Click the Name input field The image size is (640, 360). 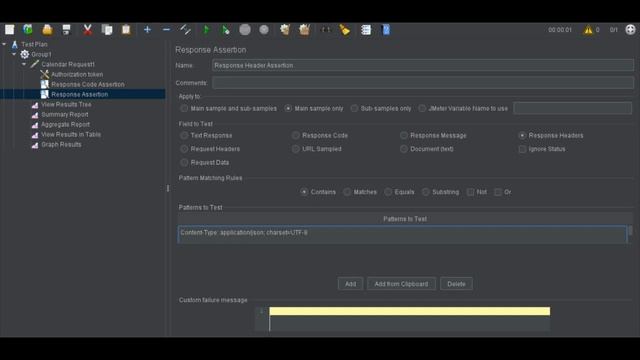[423, 65]
